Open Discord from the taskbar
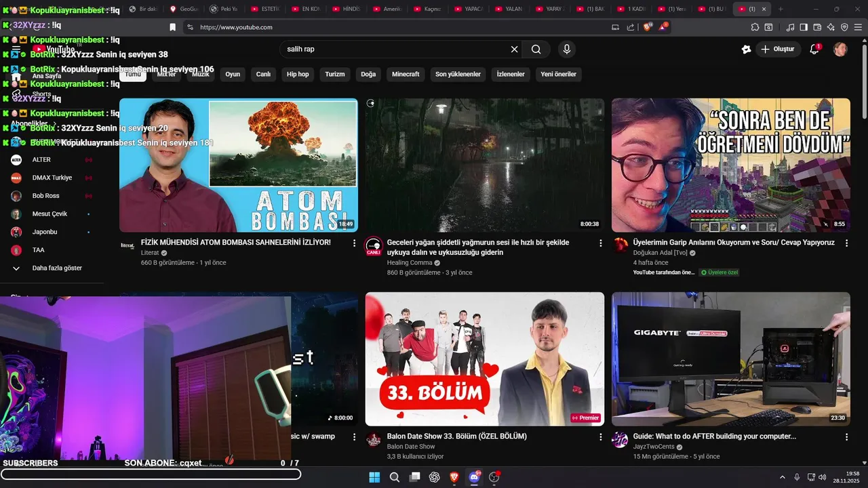Viewport: 868px width, 488px height. [474, 477]
